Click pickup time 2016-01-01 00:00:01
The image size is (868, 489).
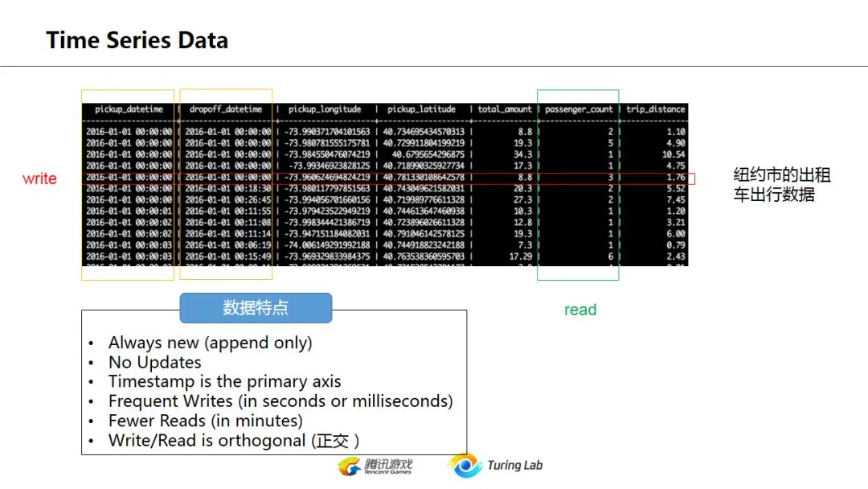[x=129, y=211]
